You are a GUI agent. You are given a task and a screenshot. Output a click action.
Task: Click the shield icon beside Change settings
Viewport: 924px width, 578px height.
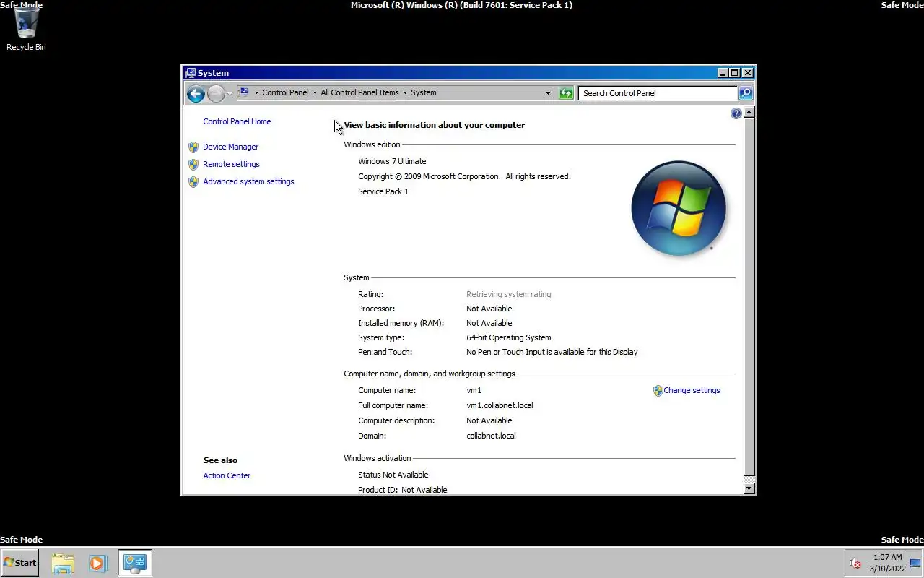point(658,391)
